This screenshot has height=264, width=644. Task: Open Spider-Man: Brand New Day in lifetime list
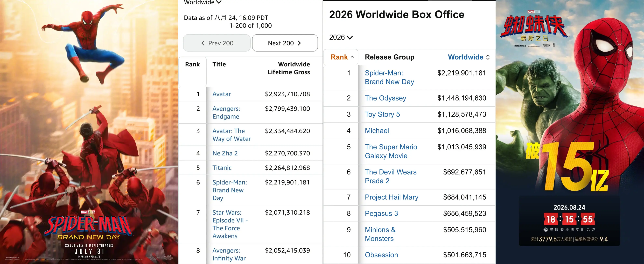[230, 190]
